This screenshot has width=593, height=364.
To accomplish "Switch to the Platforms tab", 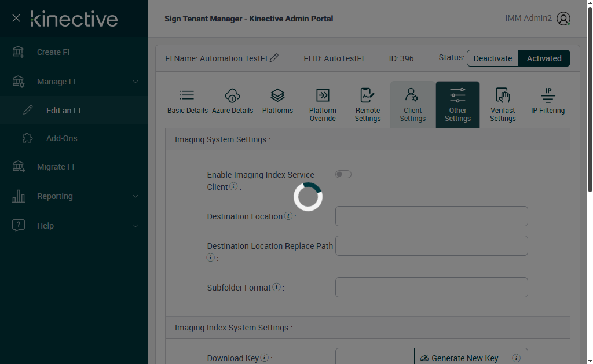I will (277, 105).
